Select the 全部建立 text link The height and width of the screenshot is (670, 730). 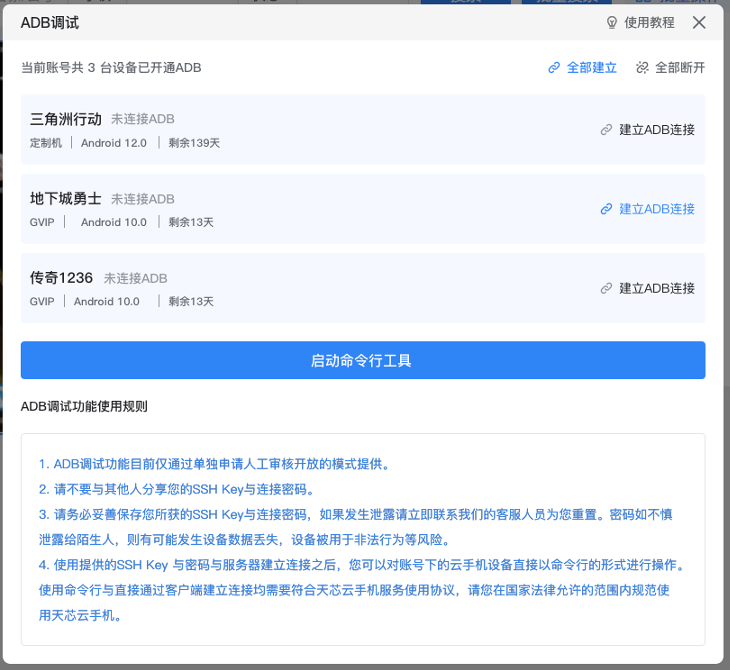point(591,68)
